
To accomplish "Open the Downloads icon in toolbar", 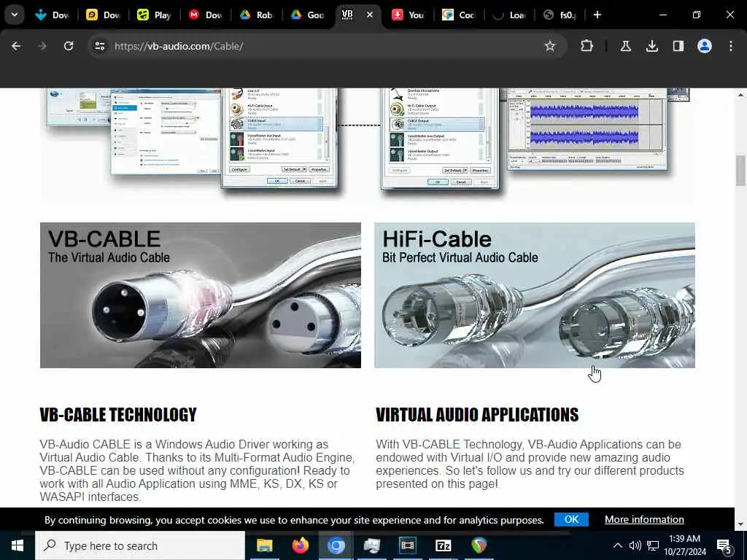I will pyautogui.click(x=651, y=46).
